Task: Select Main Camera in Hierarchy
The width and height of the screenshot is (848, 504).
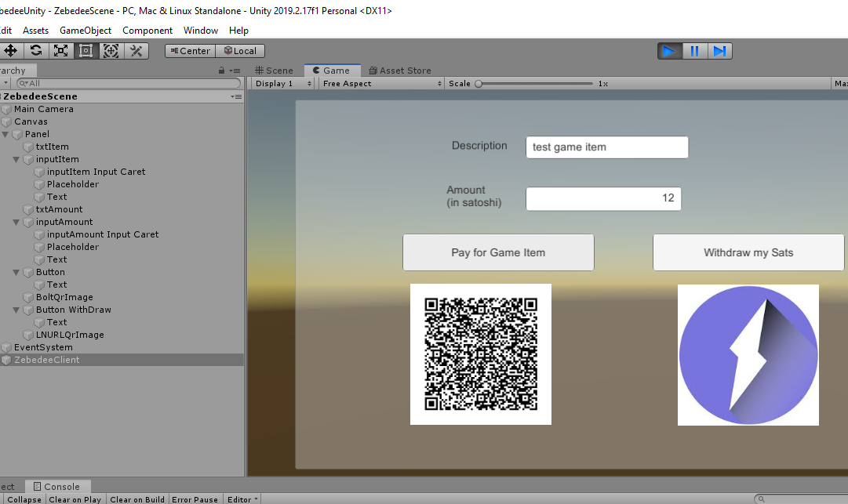Action: tap(122, 109)
